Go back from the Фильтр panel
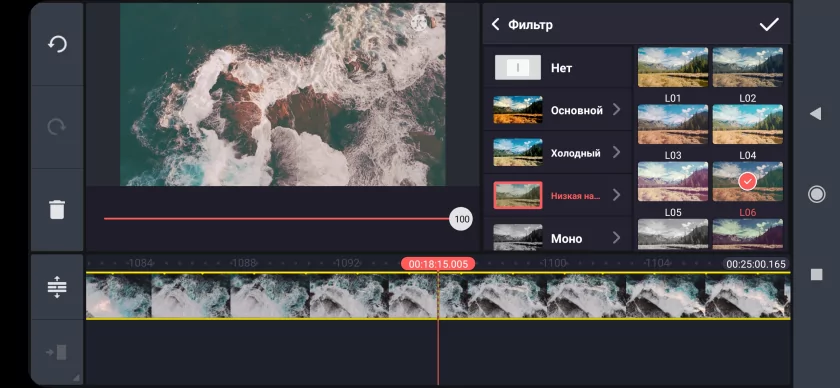Viewport: 840px width, 388px height. tap(496, 24)
